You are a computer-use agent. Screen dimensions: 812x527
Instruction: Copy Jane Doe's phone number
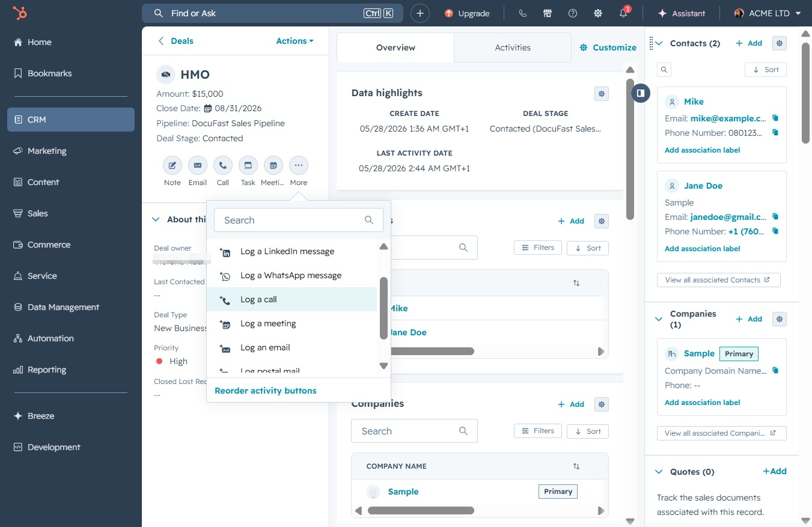(775, 231)
